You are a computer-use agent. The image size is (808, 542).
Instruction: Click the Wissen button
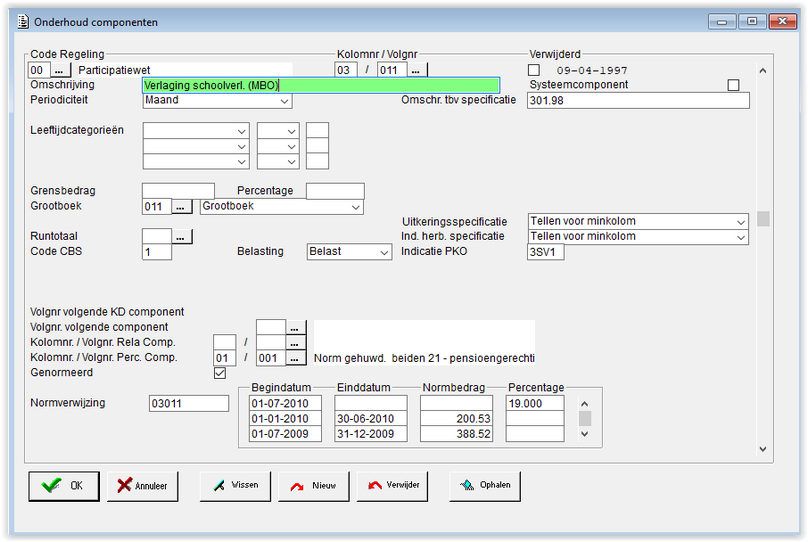point(235,486)
